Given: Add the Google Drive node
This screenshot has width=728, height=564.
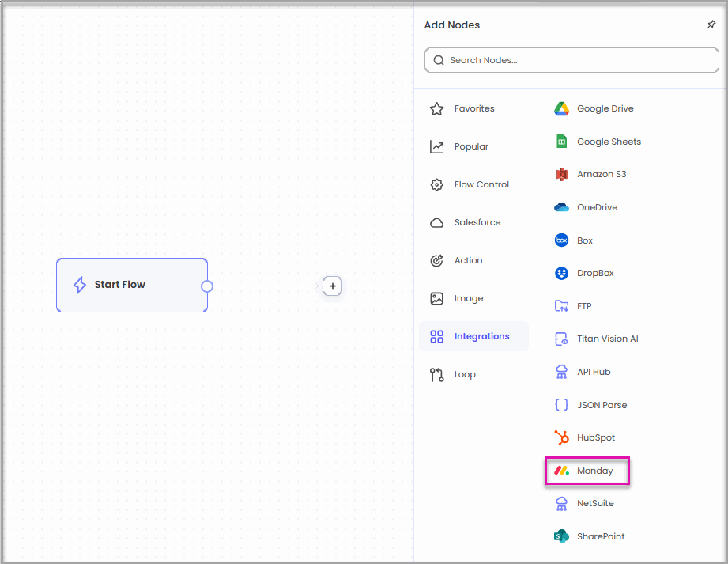Looking at the screenshot, I should pos(594,108).
